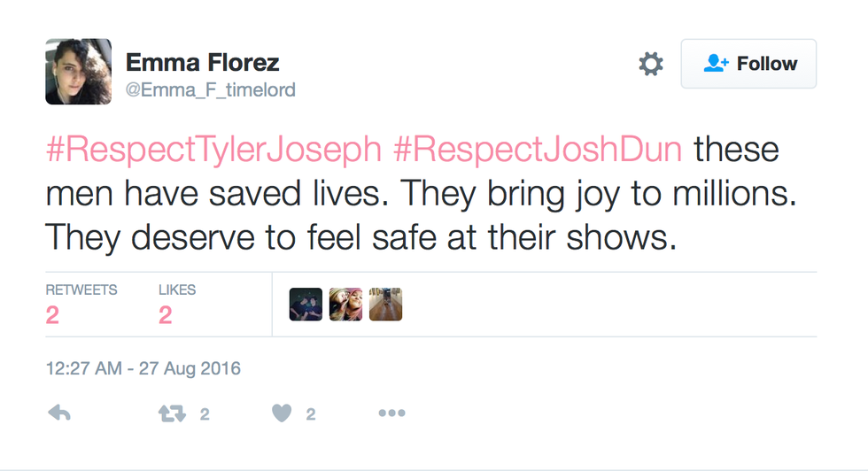This screenshot has width=868, height=471.
Task: Open the #RespectTylerJoseph hashtag
Action: [x=213, y=150]
